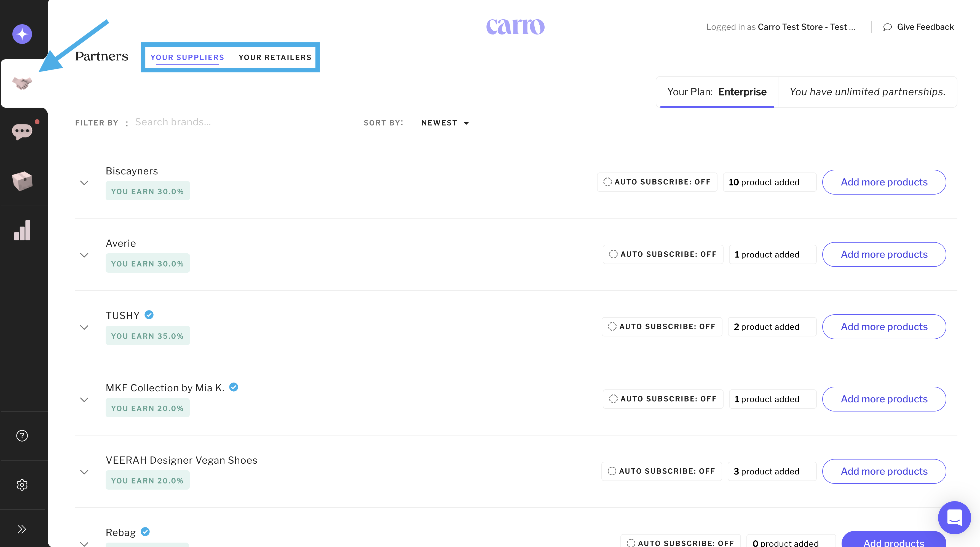The width and height of the screenshot is (980, 547).
Task: Open the bar chart analytics icon
Action: [x=22, y=230]
